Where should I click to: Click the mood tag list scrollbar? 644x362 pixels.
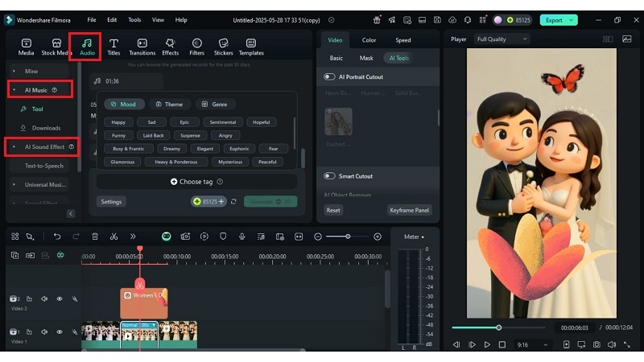[294, 134]
